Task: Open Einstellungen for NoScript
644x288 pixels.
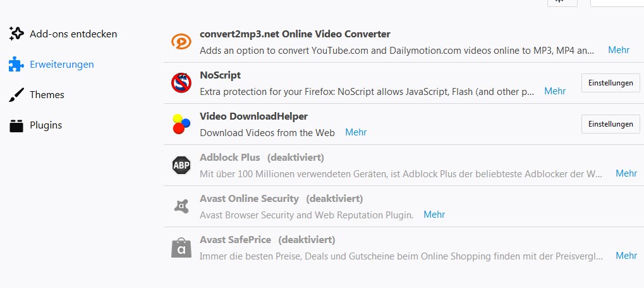Action: tap(610, 83)
